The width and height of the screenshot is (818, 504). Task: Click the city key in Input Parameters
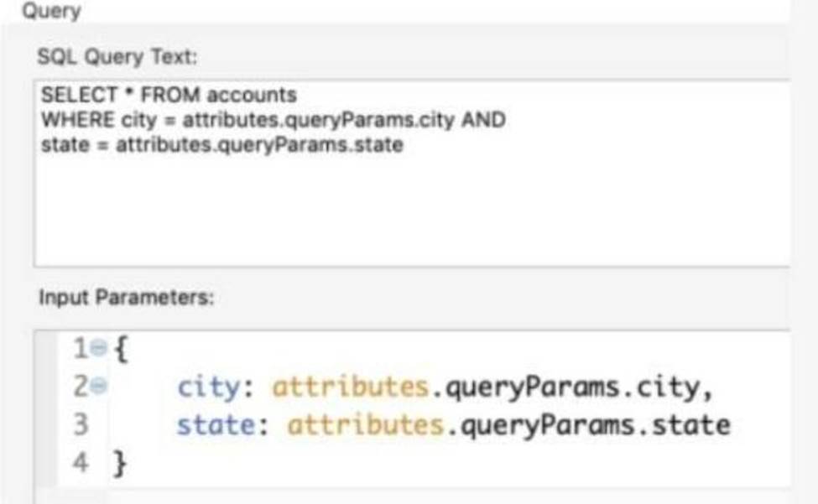pos(210,387)
